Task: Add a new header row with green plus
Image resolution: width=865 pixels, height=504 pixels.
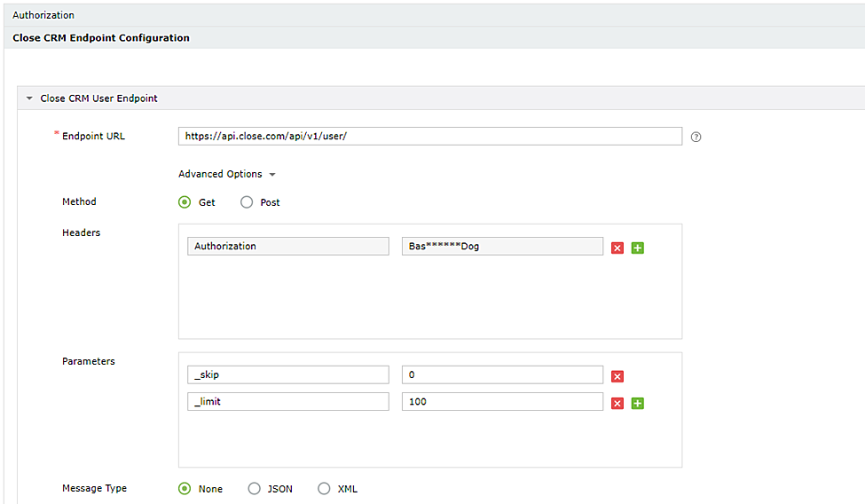Action: (x=637, y=248)
